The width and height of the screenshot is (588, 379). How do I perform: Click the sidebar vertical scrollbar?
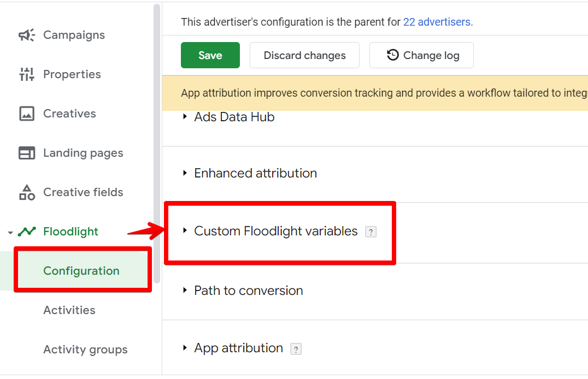click(x=157, y=144)
